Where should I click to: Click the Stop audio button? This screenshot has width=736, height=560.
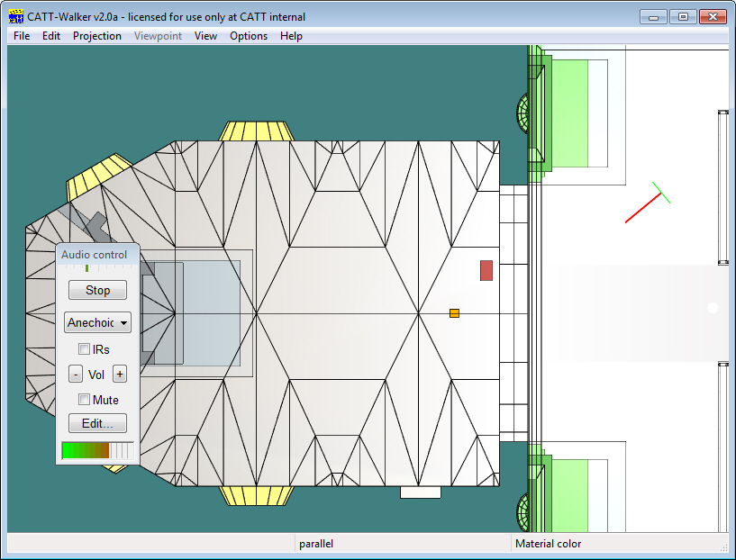(x=97, y=290)
